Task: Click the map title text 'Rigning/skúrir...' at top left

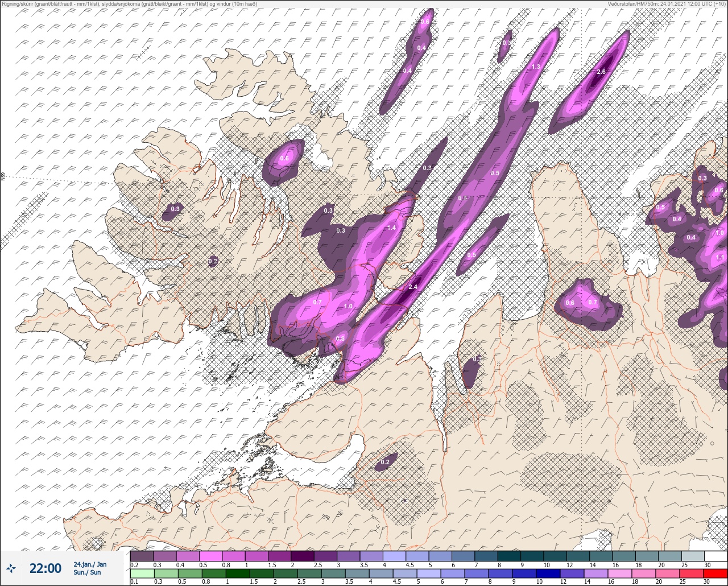Action: point(129,4)
